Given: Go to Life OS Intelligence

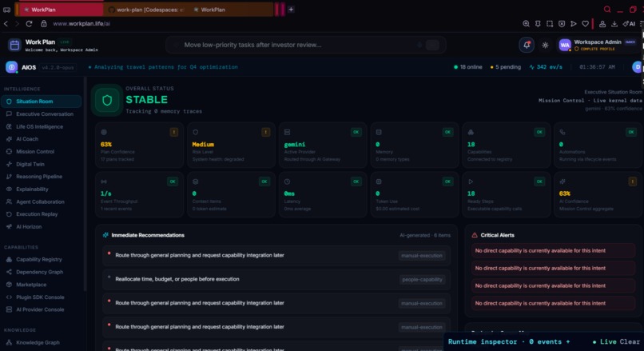Looking at the screenshot, I should coord(41,126).
